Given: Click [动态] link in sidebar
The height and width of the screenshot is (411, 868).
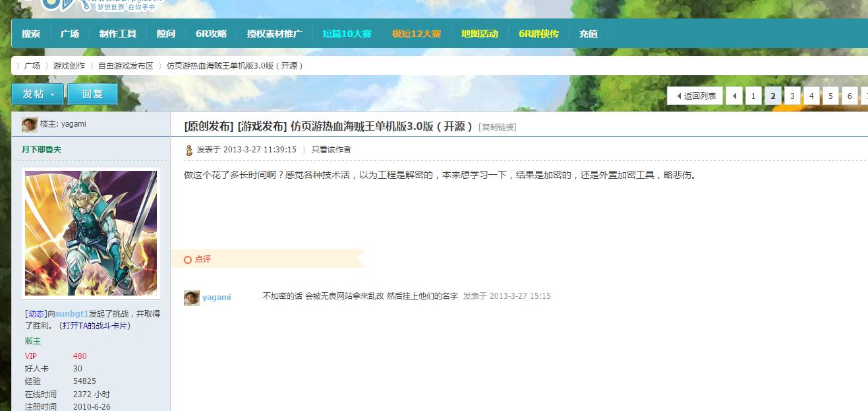Looking at the screenshot, I should 35,314.
